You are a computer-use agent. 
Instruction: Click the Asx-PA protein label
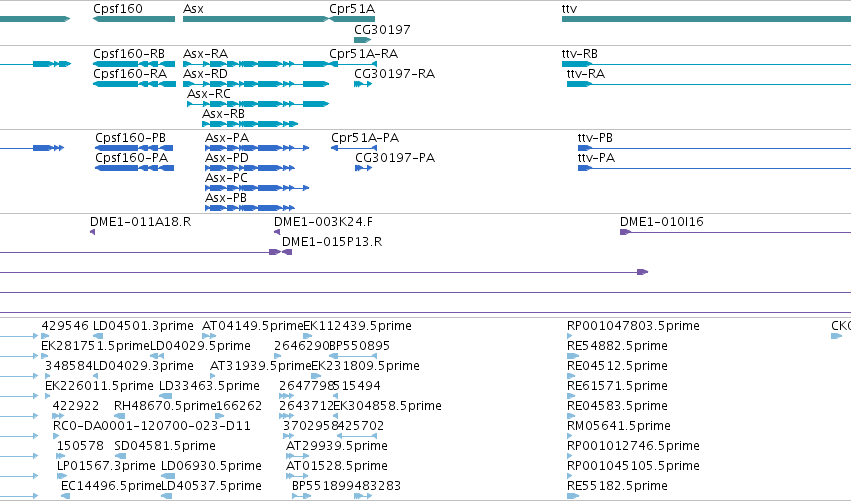pyautogui.click(x=227, y=138)
